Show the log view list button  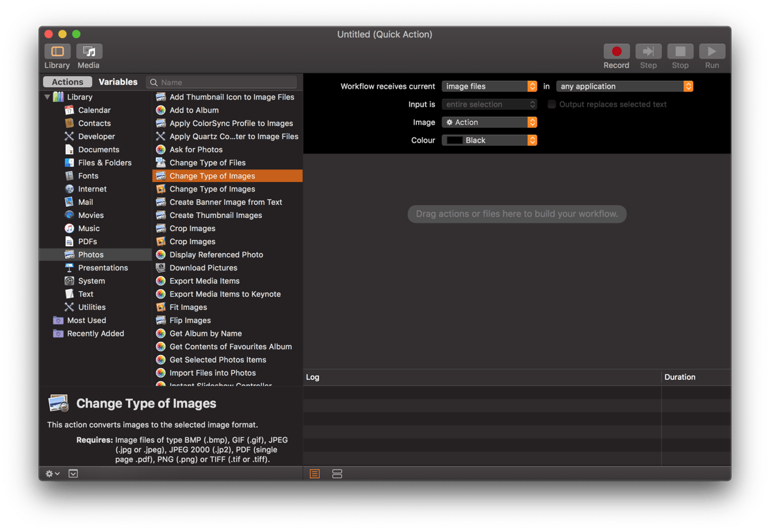(315, 474)
